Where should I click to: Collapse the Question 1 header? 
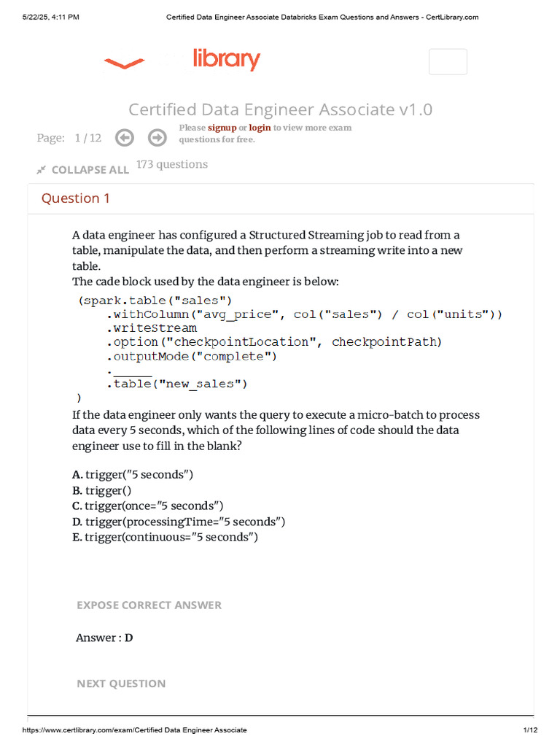pyautogui.click(x=76, y=198)
